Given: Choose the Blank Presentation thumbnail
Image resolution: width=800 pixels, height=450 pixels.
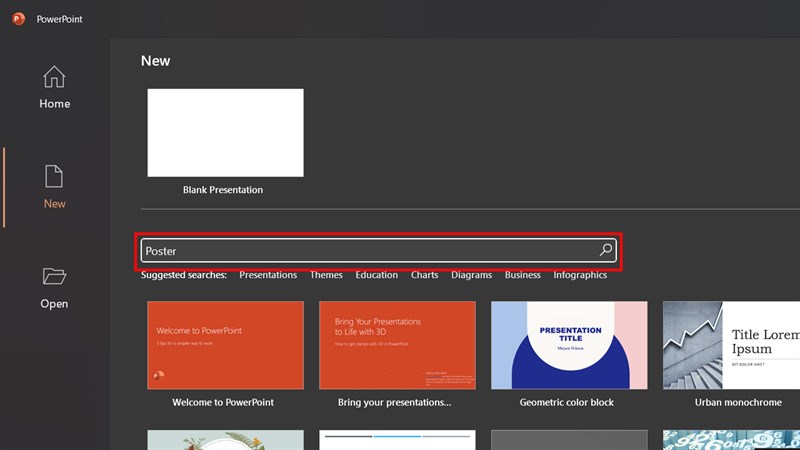Looking at the screenshot, I should 225,133.
